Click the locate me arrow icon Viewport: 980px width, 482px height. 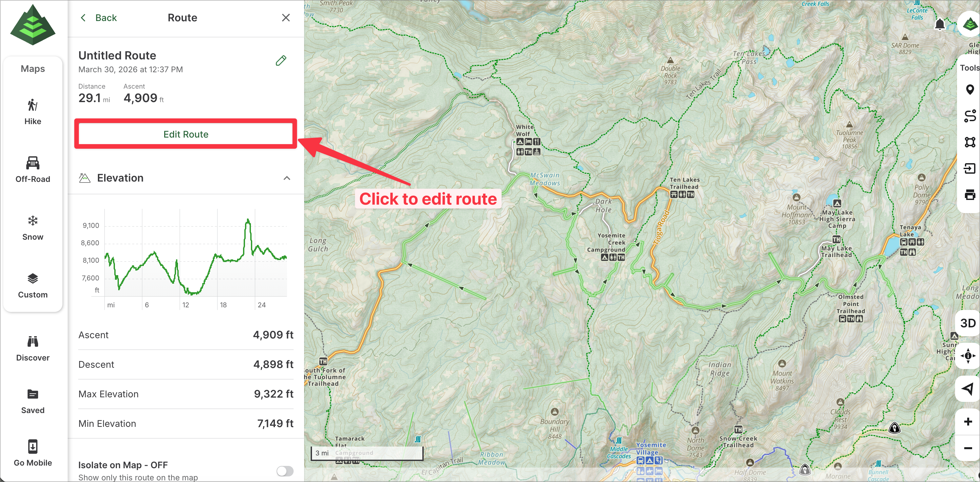(968, 388)
